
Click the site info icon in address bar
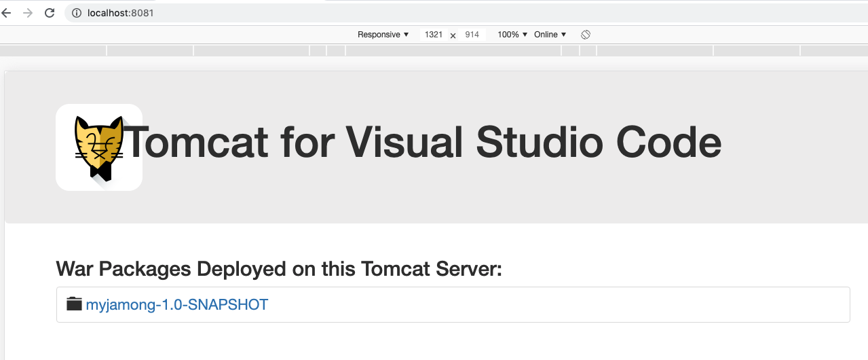pos(77,13)
